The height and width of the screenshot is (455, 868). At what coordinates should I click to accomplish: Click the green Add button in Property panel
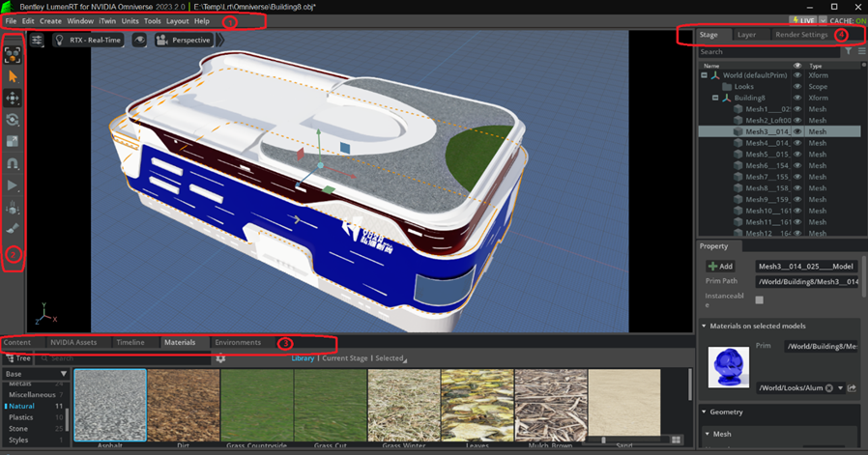pos(720,267)
